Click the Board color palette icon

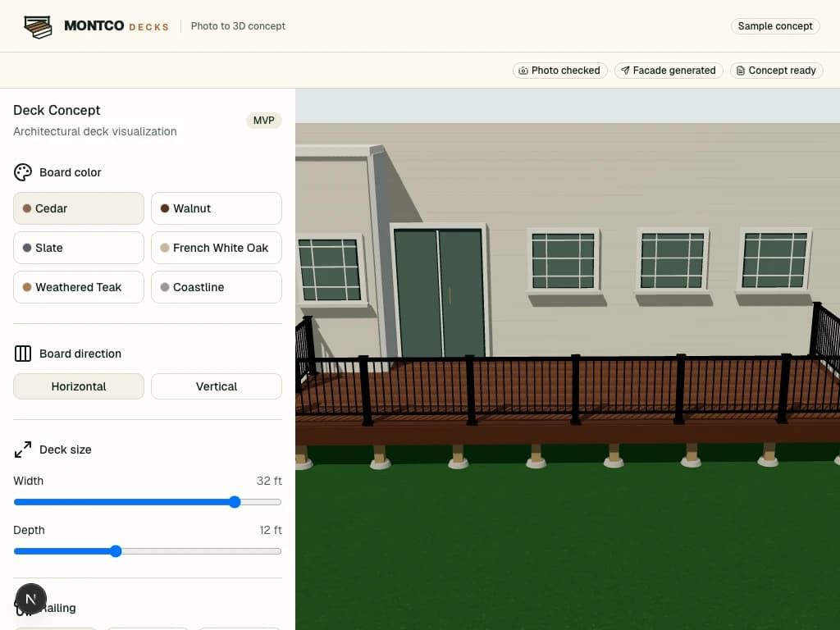pos(22,172)
